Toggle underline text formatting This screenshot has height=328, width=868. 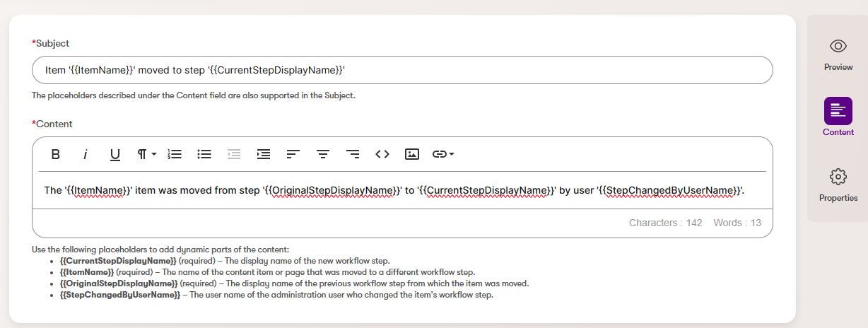[115, 154]
